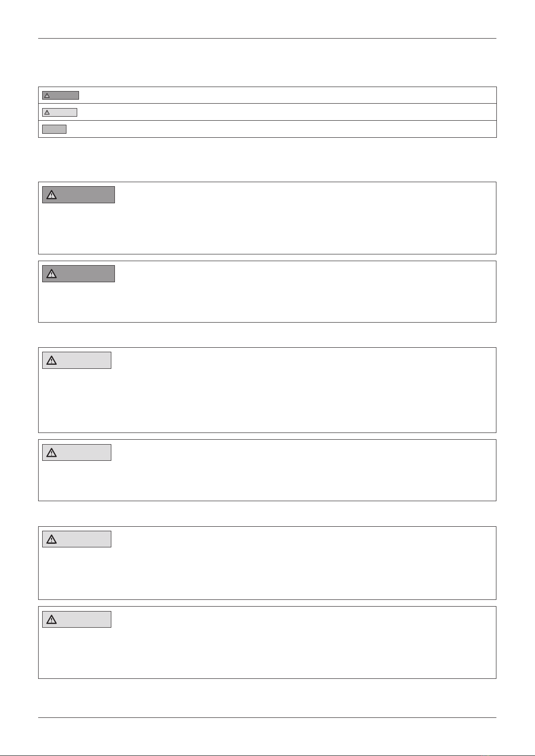Click the blank area of the second legend row

[287, 112]
